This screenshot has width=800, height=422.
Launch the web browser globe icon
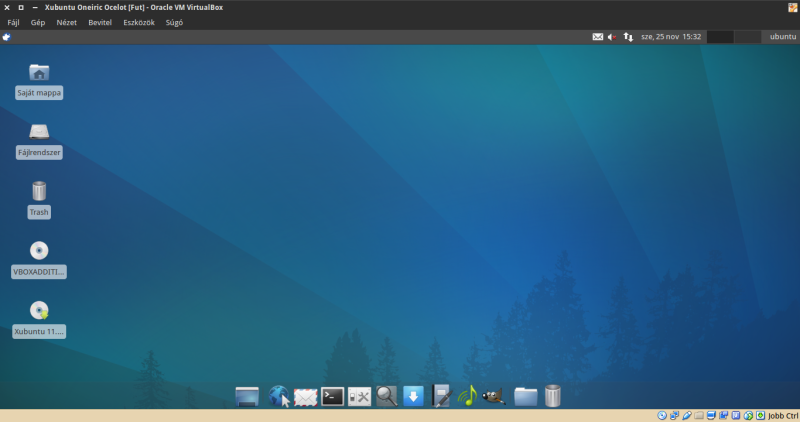click(x=279, y=396)
